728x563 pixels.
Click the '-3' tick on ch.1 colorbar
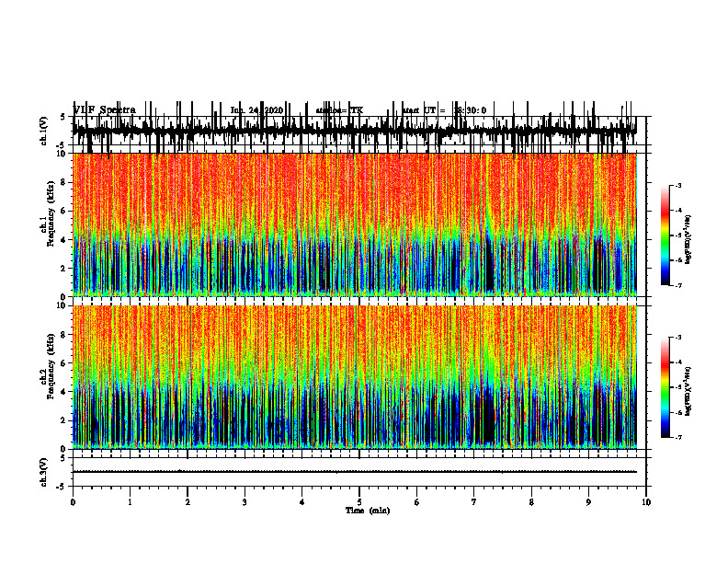pos(678,186)
